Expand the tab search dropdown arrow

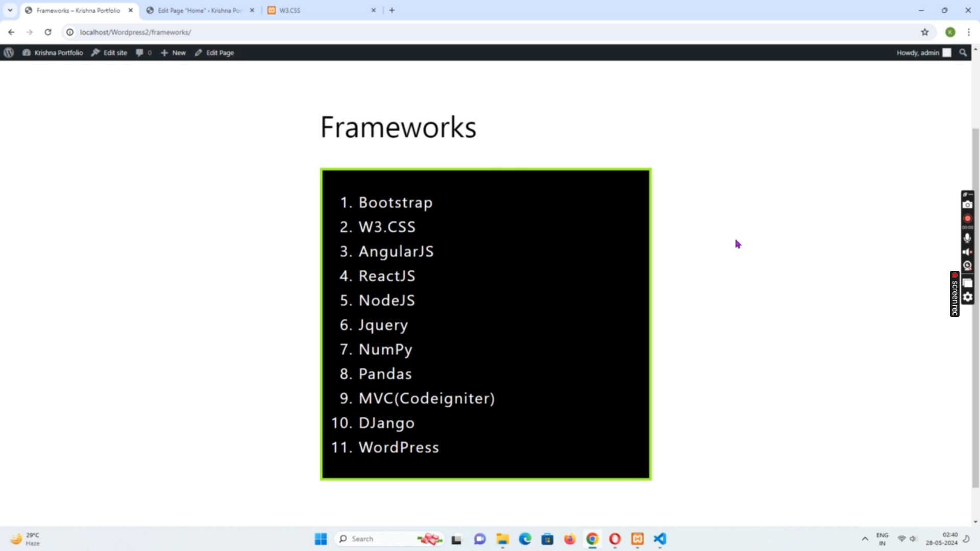click(x=10, y=10)
